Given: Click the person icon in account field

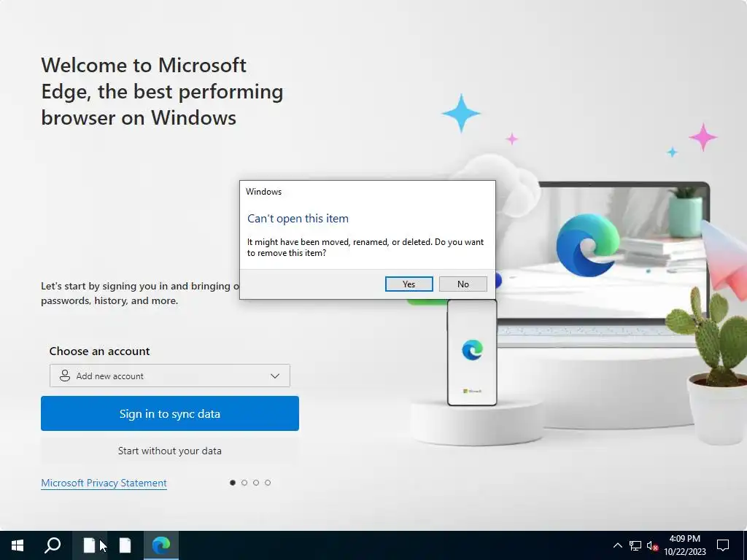Looking at the screenshot, I should (65, 376).
